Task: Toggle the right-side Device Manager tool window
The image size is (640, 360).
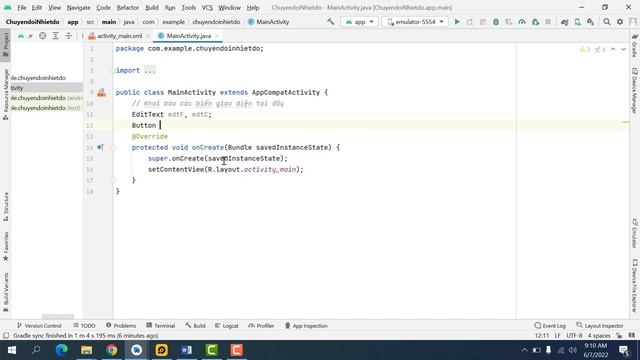Action: [635, 90]
